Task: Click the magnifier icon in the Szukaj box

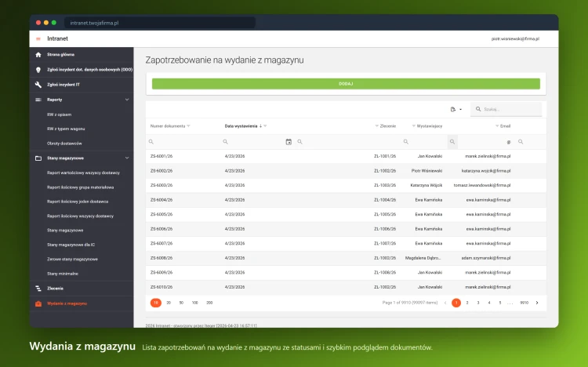Action: pyautogui.click(x=478, y=109)
